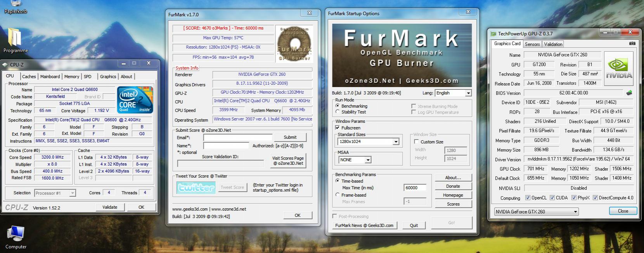The height and width of the screenshot is (253, 644).
Task: Open the Computer desktop icon
Action: point(16,237)
